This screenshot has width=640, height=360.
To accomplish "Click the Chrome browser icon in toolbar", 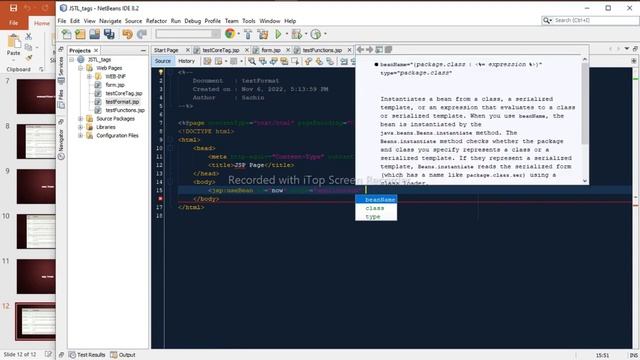I will (x=230, y=34).
